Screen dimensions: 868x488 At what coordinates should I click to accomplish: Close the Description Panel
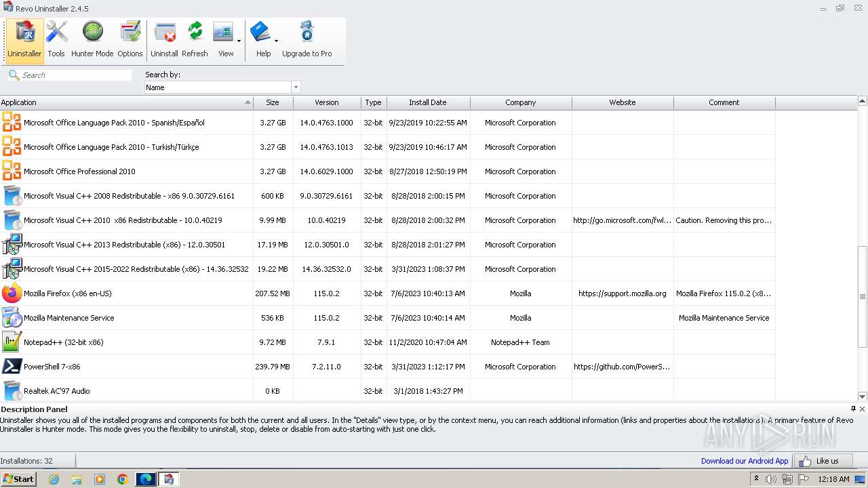point(863,409)
